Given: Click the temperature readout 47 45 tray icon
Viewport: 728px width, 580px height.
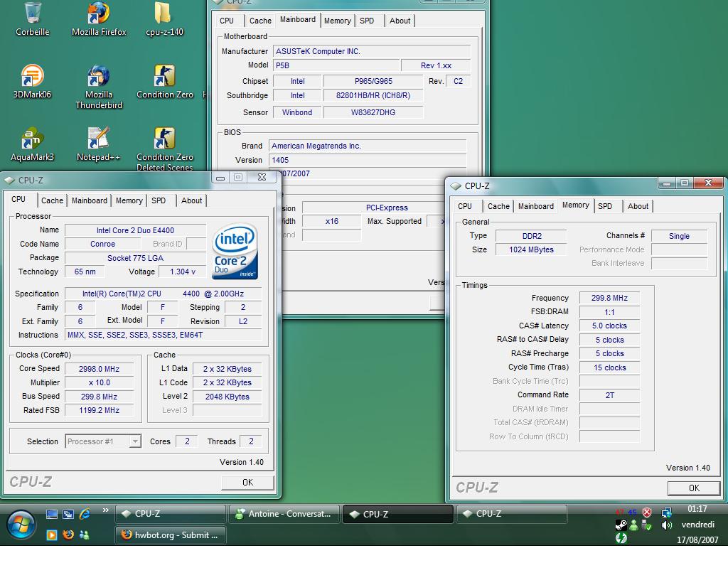Looking at the screenshot, I should pyautogui.click(x=626, y=512).
